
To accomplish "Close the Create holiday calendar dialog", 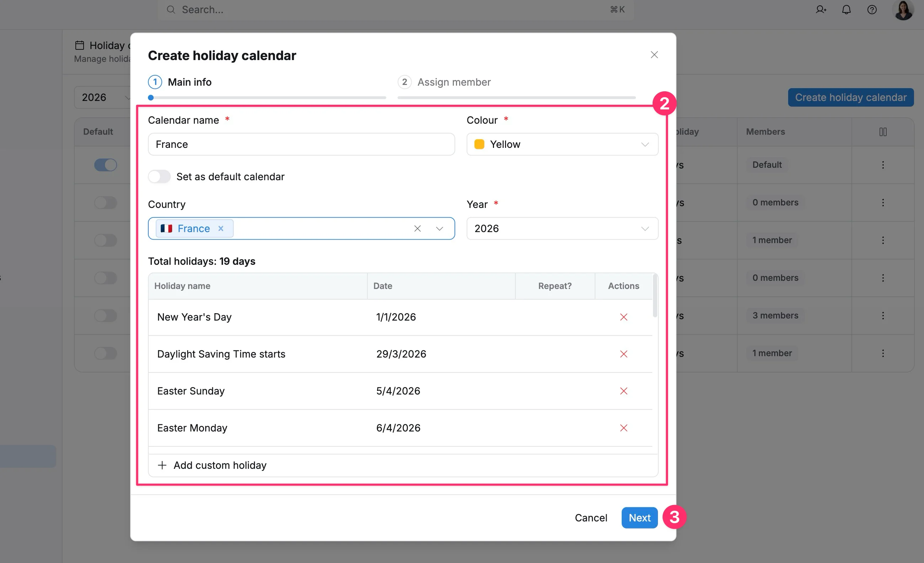I will point(654,55).
